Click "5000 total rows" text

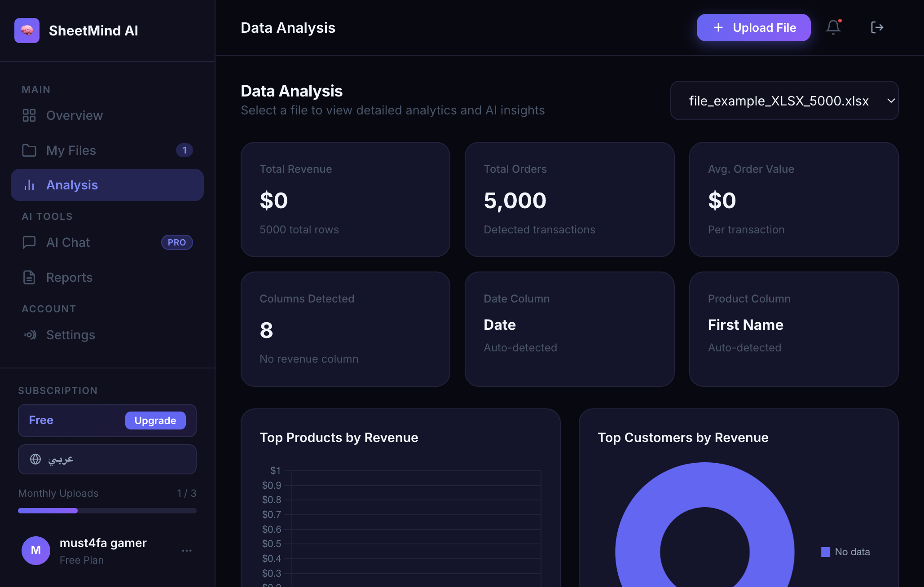(299, 230)
